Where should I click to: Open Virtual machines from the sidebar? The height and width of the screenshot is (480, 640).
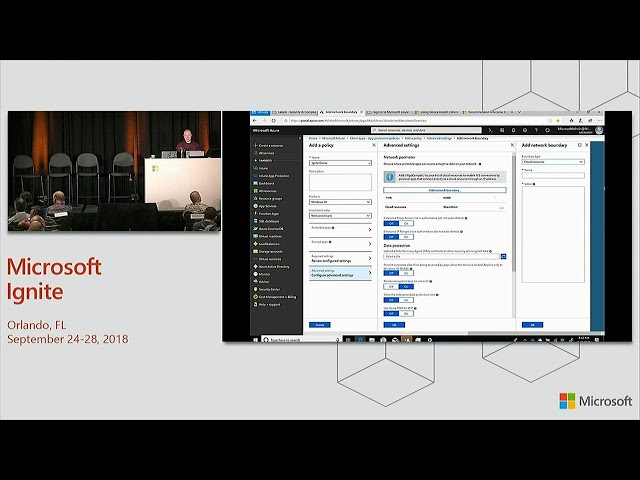[268, 236]
